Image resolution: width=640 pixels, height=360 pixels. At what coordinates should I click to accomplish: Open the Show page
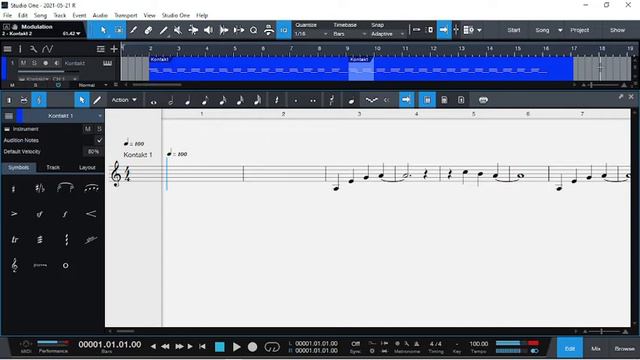[x=617, y=30]
